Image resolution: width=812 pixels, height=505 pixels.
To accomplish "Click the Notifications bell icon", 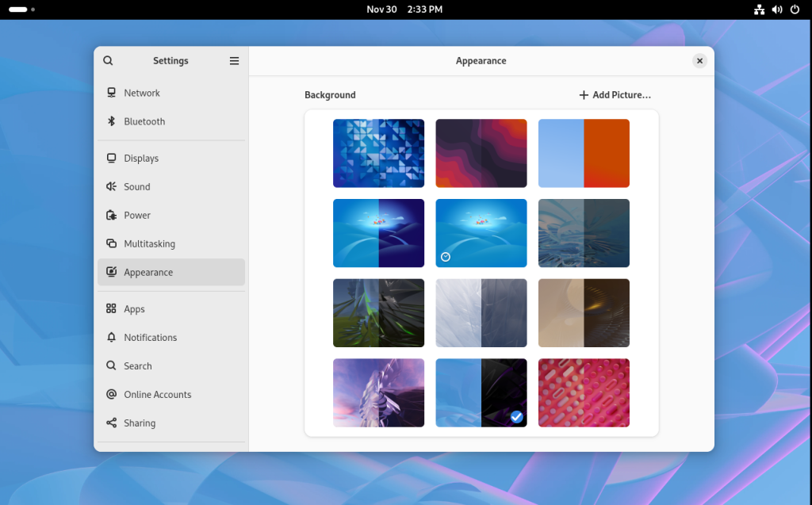I will pyautogui.click(x=111, y=338).
